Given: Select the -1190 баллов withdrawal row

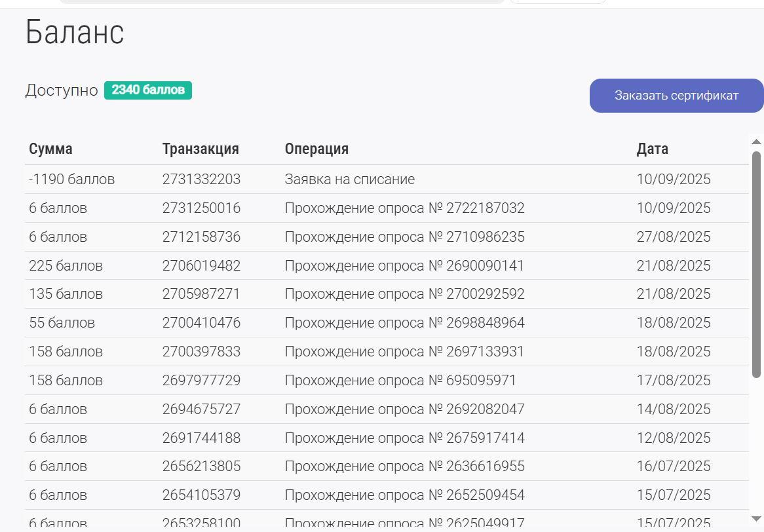Looking at the screenshot, I should tap(387, 180).
